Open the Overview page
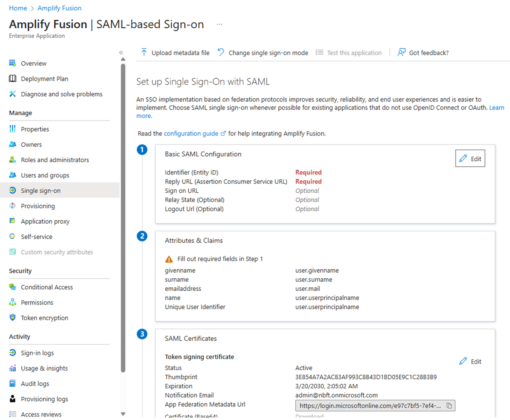This screenshot has width=510, height=420. (x=34, y=63)
